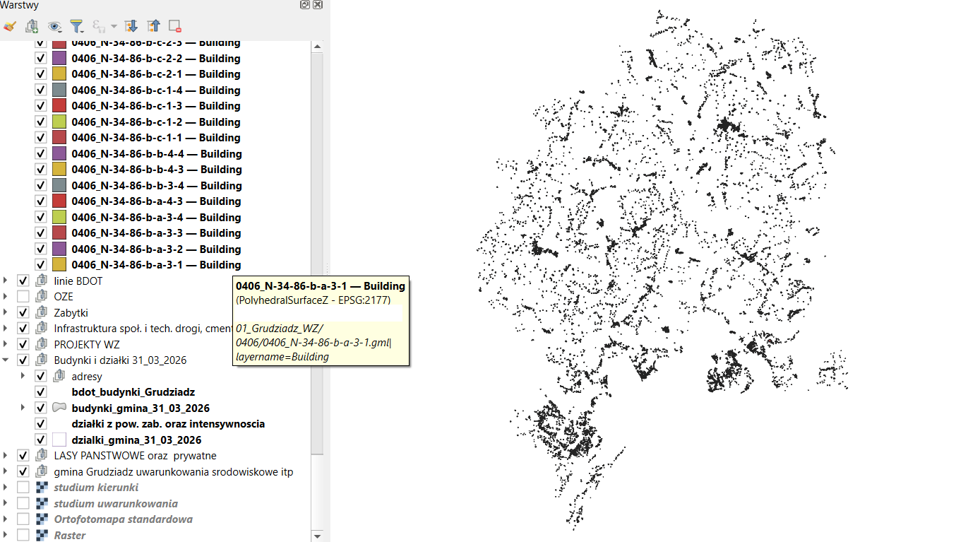Open the filter legend funnel icon
The image size is (980, 542).
click(77, 26)
